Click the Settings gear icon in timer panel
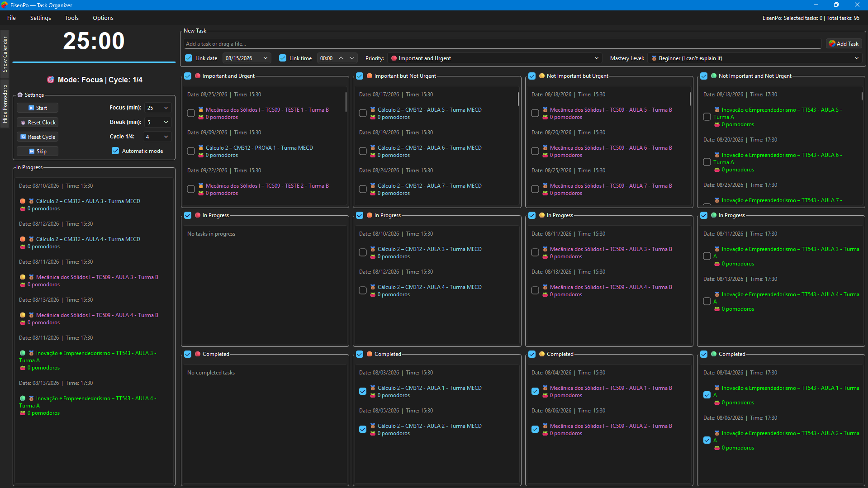This screenshot has width=868, height=488. tap(20, 95)
